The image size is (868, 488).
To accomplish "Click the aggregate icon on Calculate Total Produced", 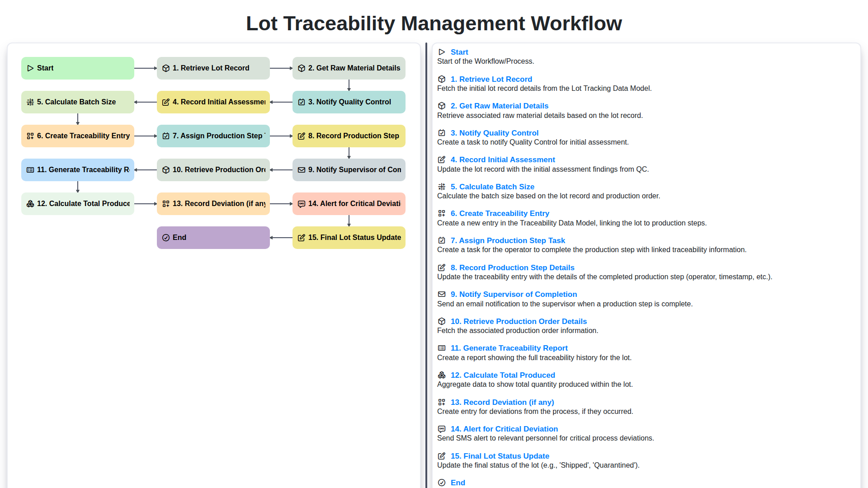I will 30,203.
